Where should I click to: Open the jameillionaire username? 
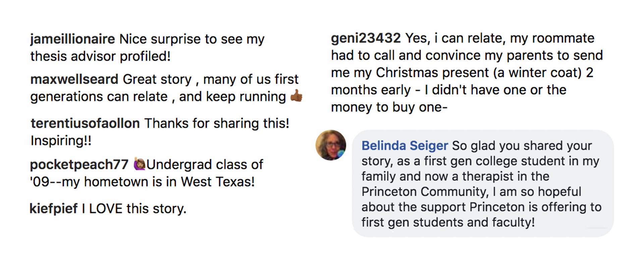click(72, 39)
